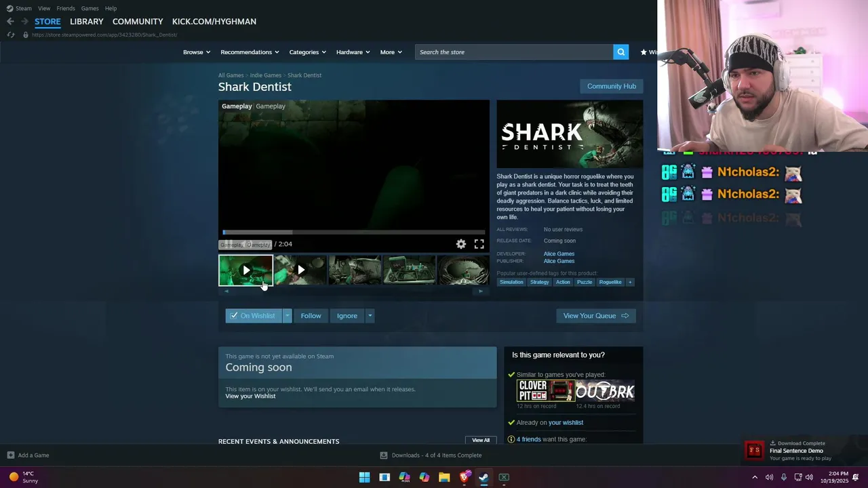Viewport: 868px width, 488px height.
Task: Click the Simulation tag
Action: pos(511,282)
